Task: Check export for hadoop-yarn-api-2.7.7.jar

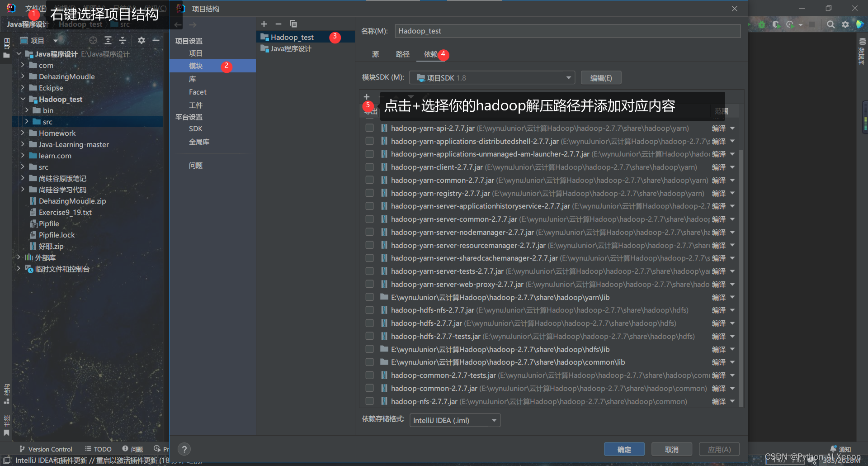Action: [369, 128]
